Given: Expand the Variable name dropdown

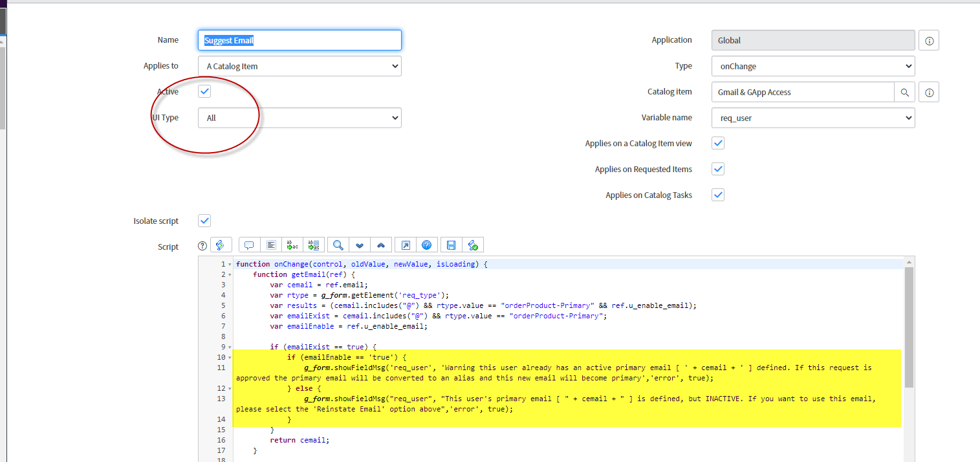Looking at the screenshot, I should pos(812,118).
